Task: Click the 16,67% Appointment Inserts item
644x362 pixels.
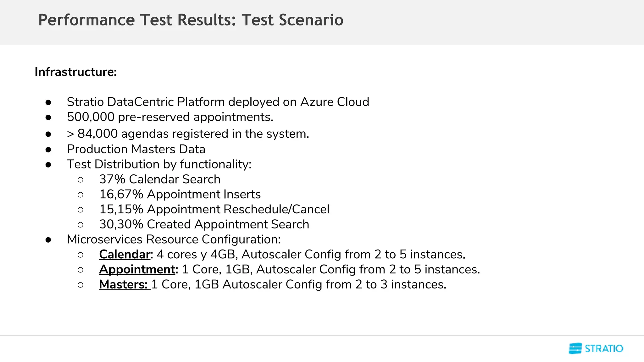Action: 180,195
